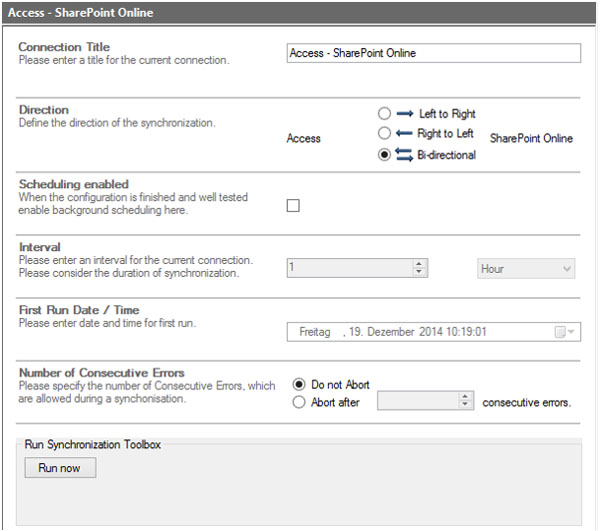The width and height of the screenshot is (600, 531).
Task: Decrement the consecutive errors count spinner
Action: [x=464, y=406]
